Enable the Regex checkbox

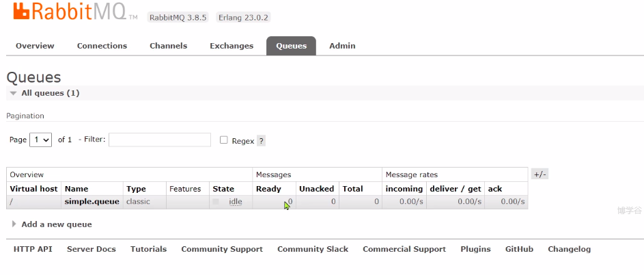click(224, 140)
